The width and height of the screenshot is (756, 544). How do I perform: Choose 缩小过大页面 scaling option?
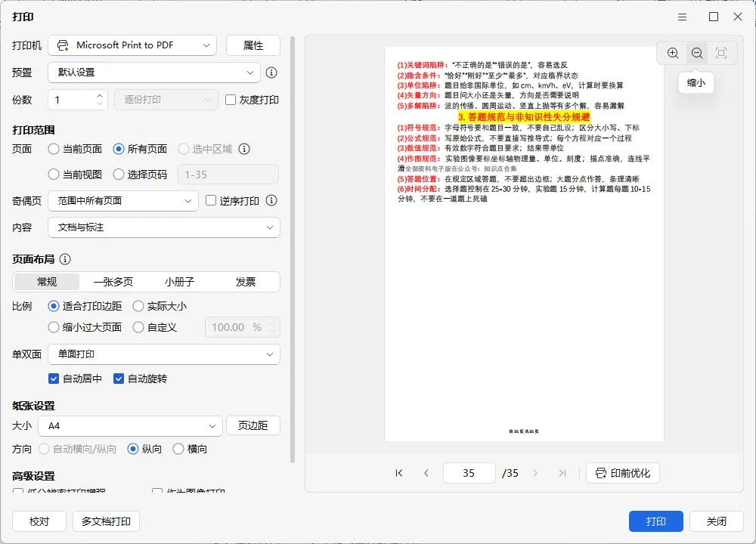click(x=54, y=327)
